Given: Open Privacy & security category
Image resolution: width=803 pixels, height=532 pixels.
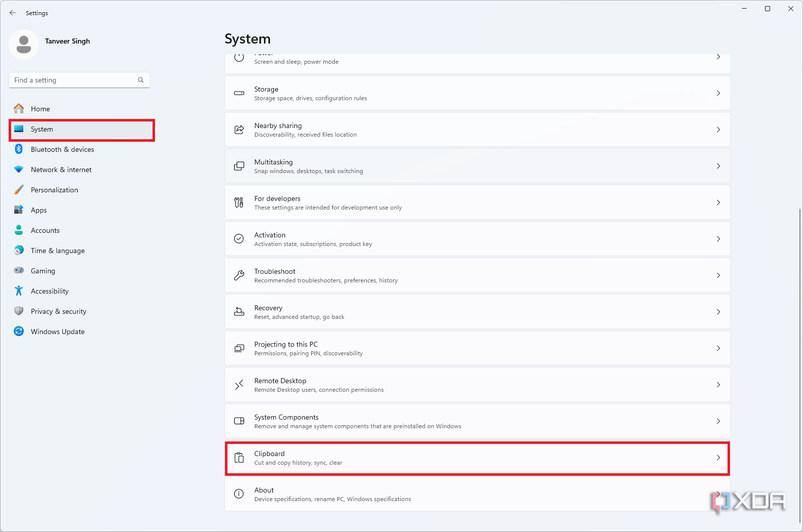Looking at the screenshot, I should point(80,311).
